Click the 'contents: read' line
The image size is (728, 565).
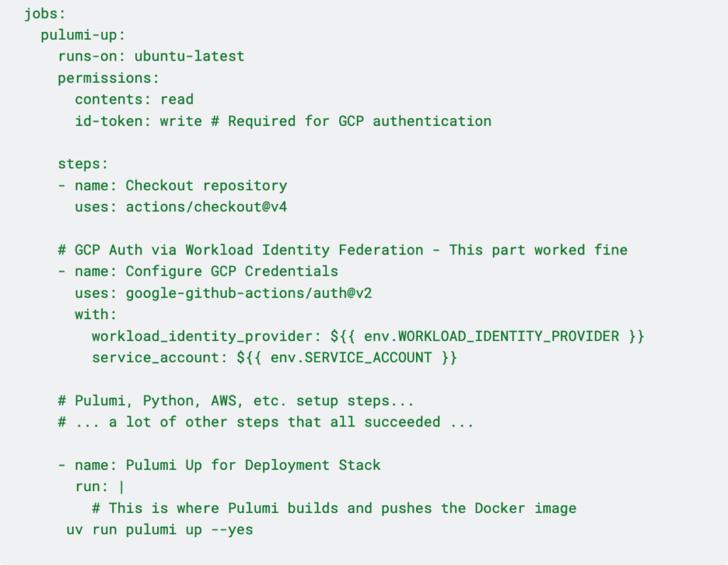pos(134,99)
